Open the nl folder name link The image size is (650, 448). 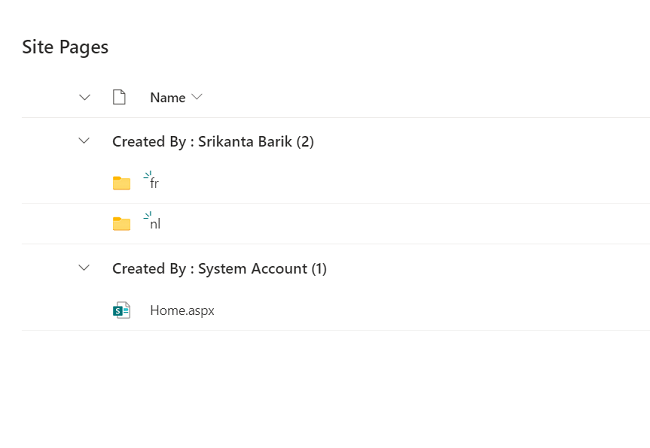tap(156, 224)
